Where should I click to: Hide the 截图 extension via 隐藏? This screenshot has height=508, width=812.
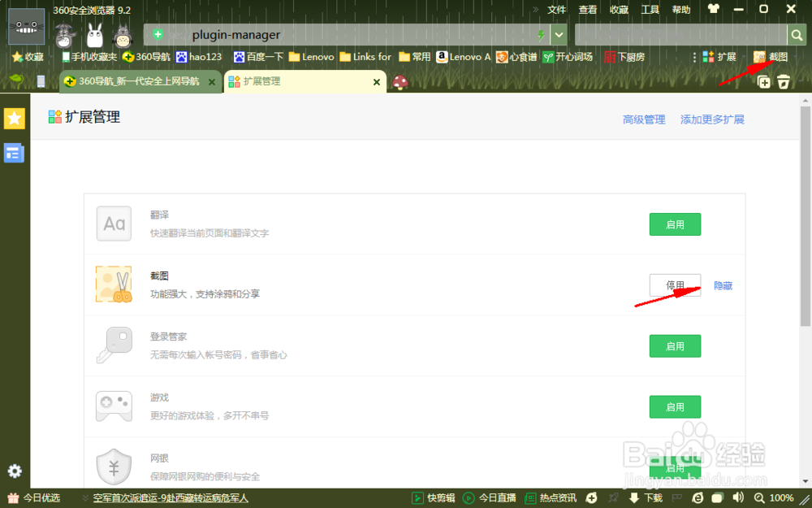tap(723, 285)
